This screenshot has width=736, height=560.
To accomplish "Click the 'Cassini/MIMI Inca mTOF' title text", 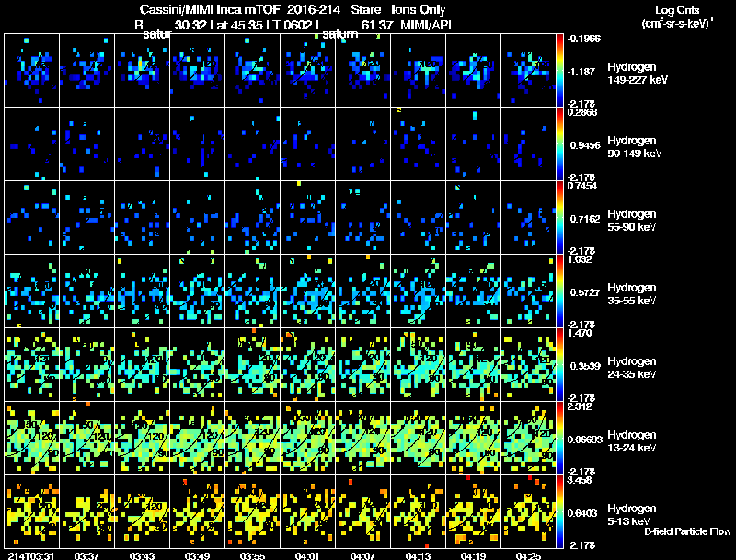I will click(210, 9).
